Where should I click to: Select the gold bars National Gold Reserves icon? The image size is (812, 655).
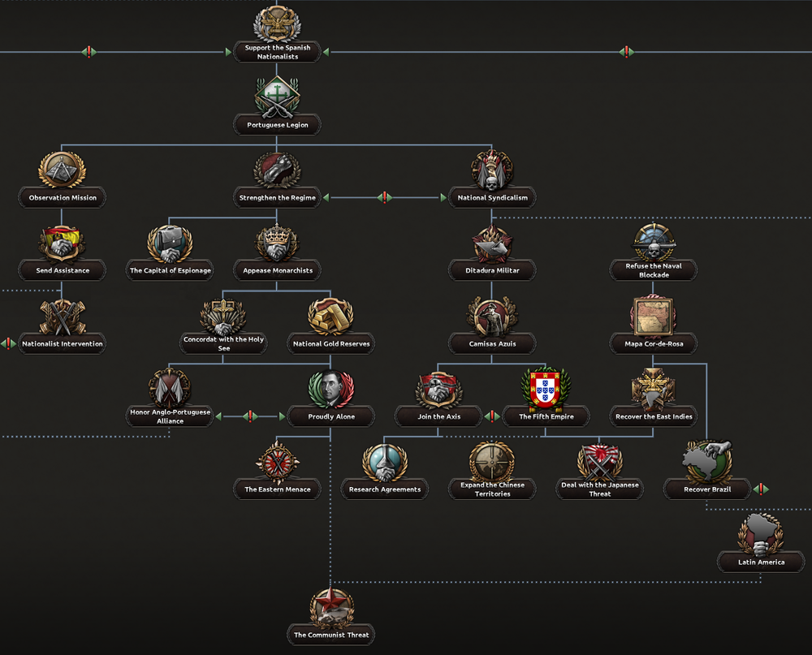(330, 316)
